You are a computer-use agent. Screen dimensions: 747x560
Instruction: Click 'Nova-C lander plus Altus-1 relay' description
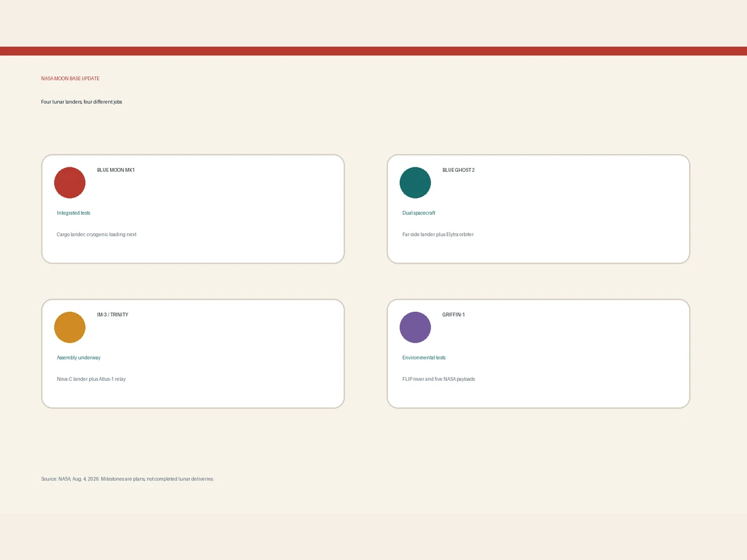(92, 379)
